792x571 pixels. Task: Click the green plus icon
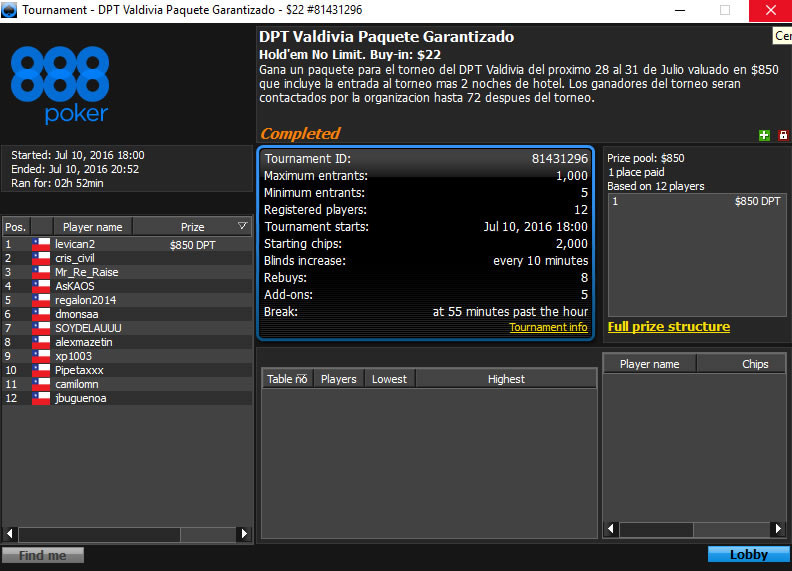(x=765, y=135)
